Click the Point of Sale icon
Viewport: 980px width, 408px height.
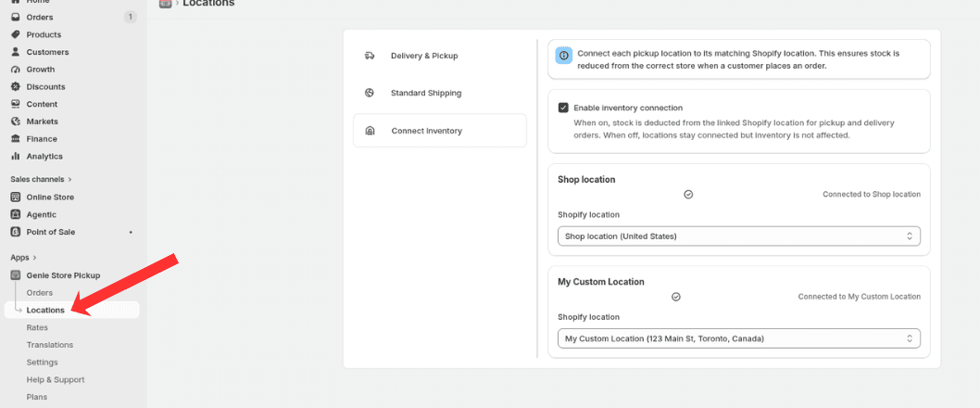click(x=16, y=232)
